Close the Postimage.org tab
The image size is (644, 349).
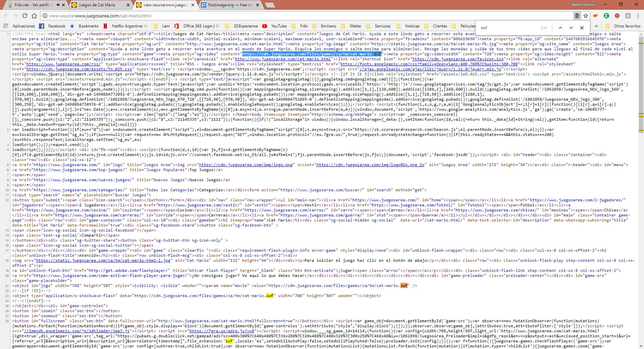(259, 5)
